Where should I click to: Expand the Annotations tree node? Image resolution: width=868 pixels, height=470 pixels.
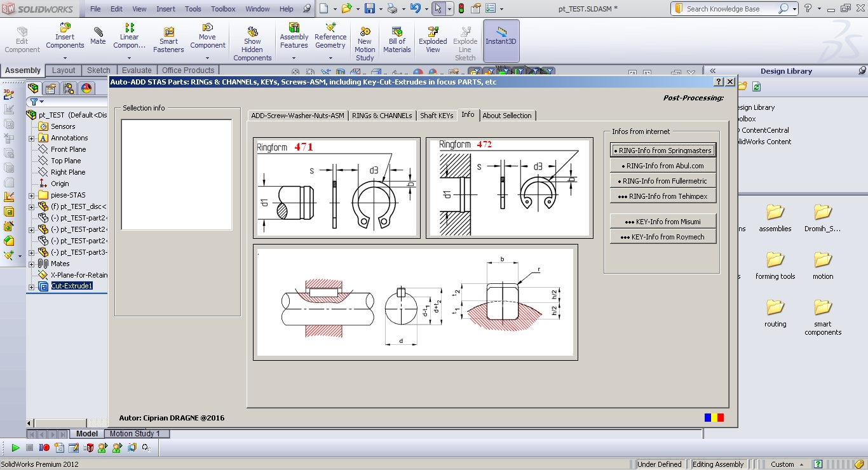tap(31, 138)
